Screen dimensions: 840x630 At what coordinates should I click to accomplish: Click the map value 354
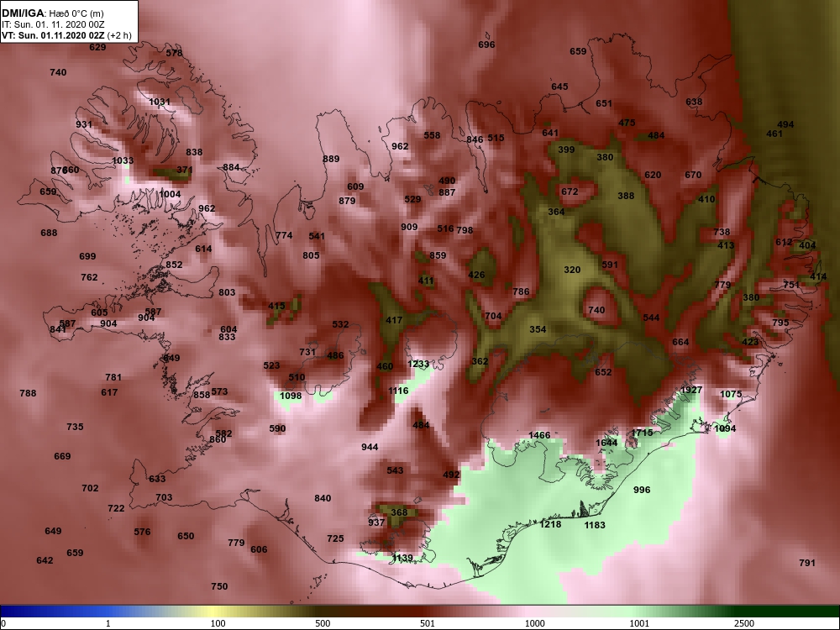tap(538, 329)
